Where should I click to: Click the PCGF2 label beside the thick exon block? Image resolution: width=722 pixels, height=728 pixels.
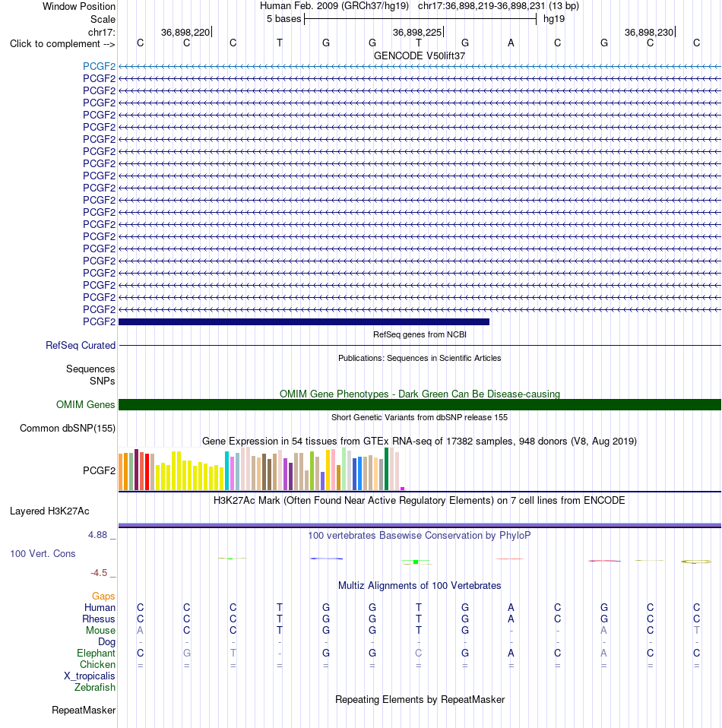coord(99,321)
